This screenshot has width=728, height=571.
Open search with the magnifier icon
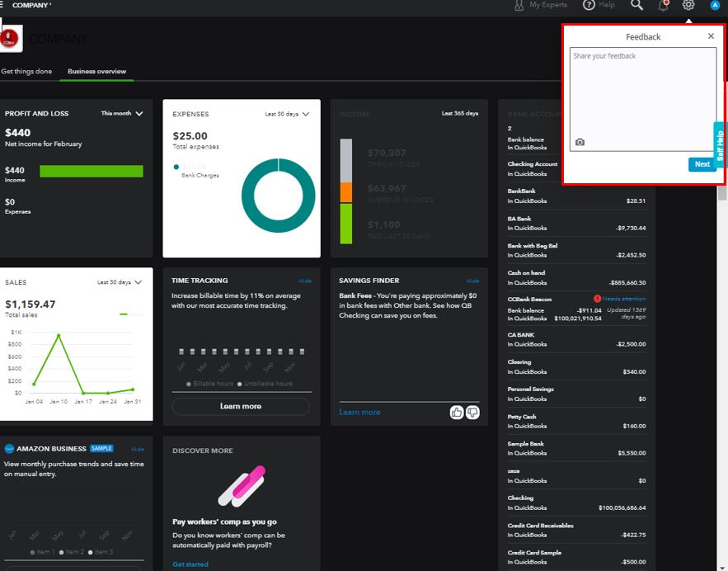click(636, 5)
